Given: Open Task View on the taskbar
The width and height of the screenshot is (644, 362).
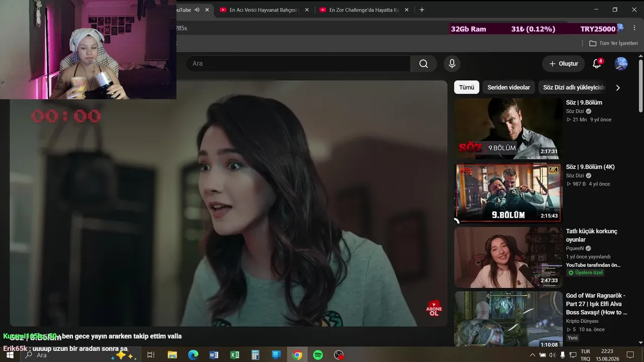Looking at the screenshot, I should pos(150,355).
